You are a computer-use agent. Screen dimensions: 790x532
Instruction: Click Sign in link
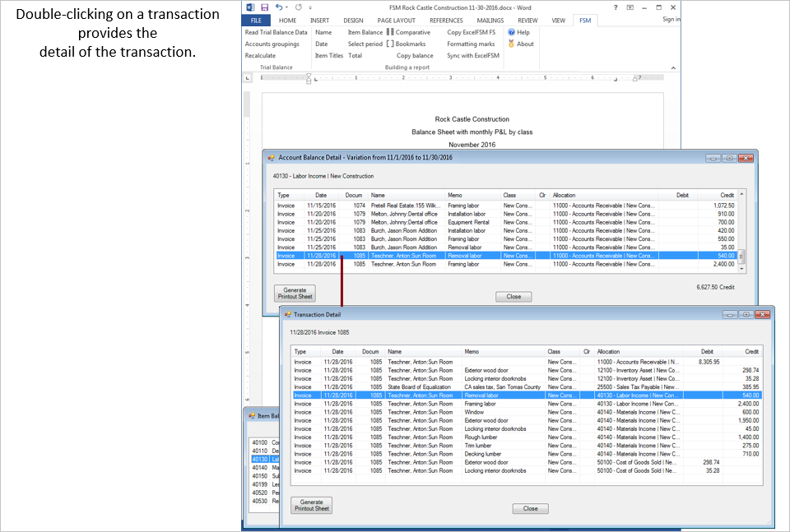pyautogui.click(x=671, y=19)
